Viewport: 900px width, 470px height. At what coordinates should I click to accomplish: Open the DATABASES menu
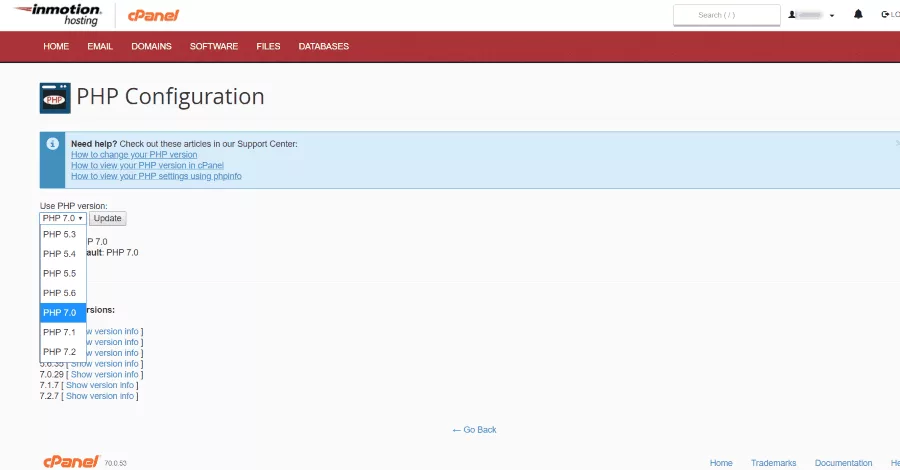coord(324,46)
